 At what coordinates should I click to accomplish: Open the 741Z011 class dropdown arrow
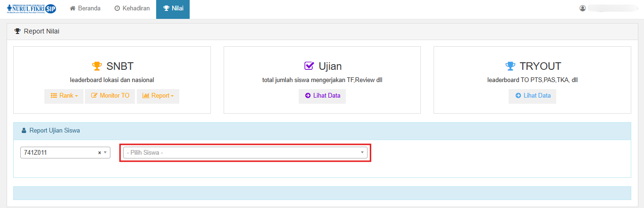pyautogui.click(x=105, y=153)
